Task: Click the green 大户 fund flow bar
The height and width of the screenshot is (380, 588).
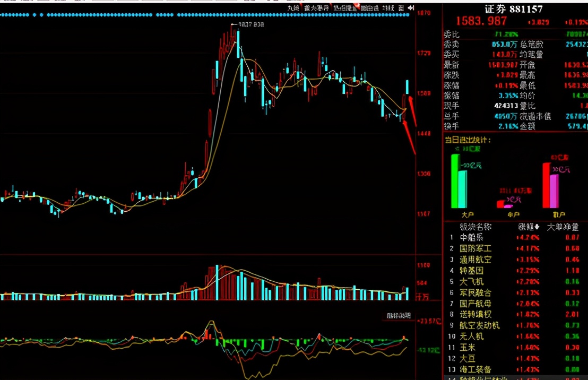Action: click(x=455, y=181)
